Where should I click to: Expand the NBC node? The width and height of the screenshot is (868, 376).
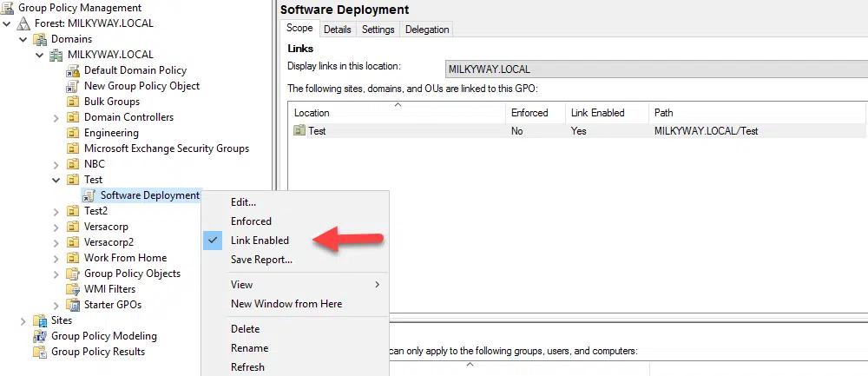[x=56, y=164]
